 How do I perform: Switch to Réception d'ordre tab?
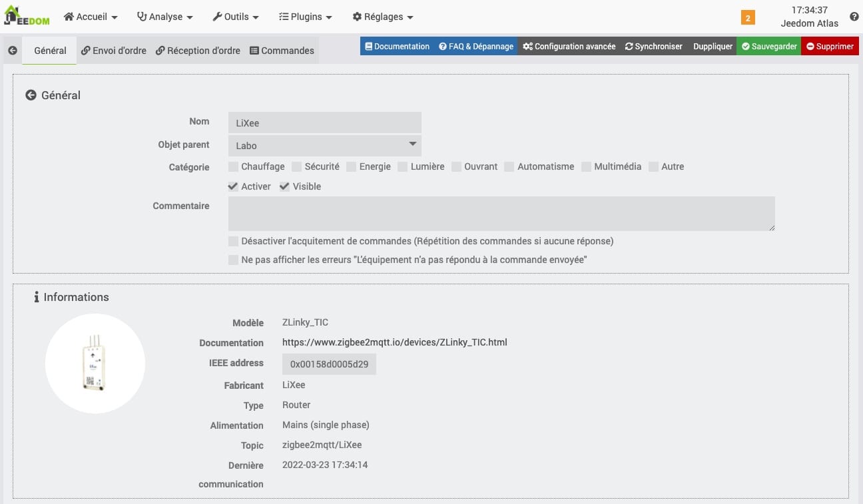[x=198, y=51]
